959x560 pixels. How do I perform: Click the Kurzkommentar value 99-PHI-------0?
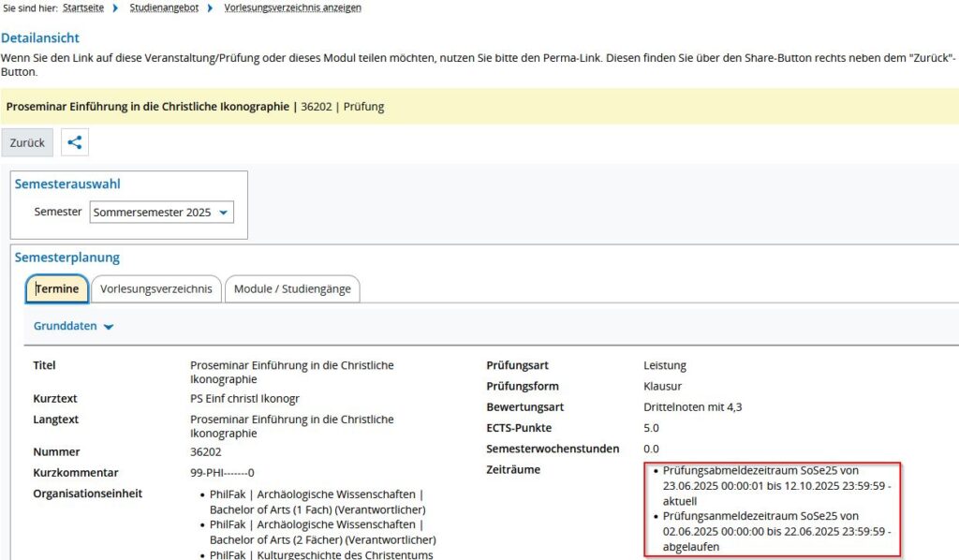[222, 473]
